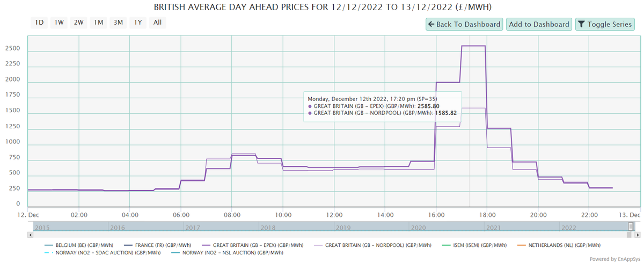This screenshot has height=263, width=644.
Task: Click navigator scrollbar right arrow
Action: (x=638, y=235)
